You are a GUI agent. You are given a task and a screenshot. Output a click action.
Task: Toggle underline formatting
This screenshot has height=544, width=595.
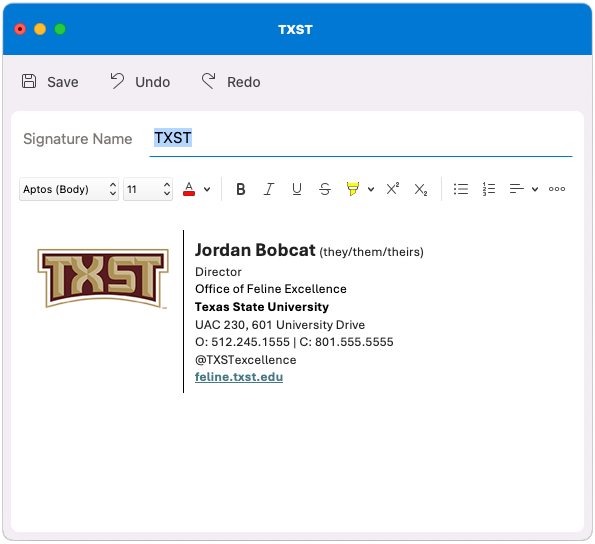297,189
